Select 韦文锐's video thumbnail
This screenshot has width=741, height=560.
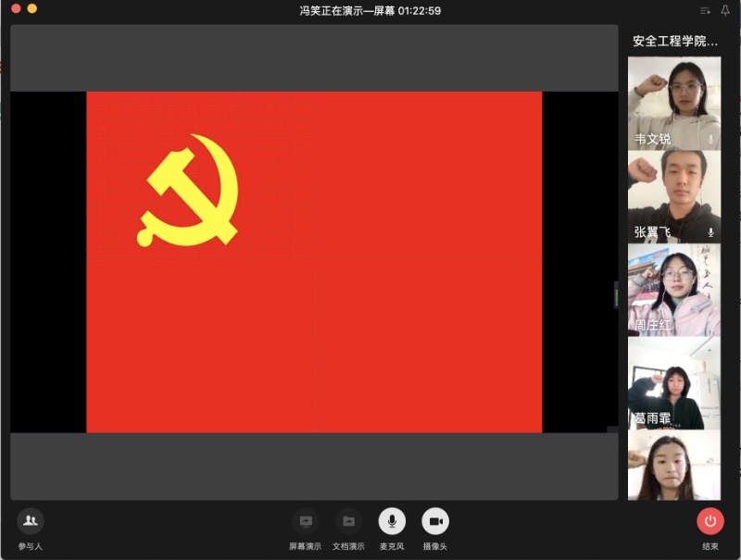(674, 103)
